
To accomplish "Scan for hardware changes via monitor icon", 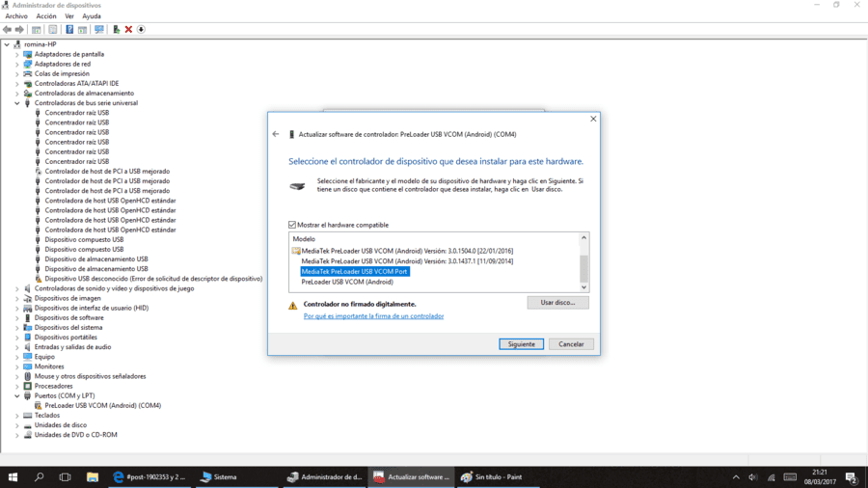I will pyautogui.click(x=99, y=29).
